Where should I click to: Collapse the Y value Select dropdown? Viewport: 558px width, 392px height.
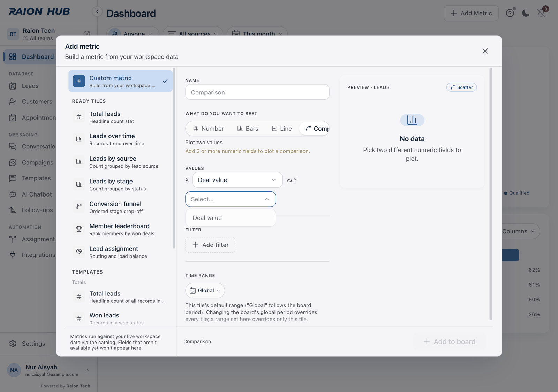point(231,199)
